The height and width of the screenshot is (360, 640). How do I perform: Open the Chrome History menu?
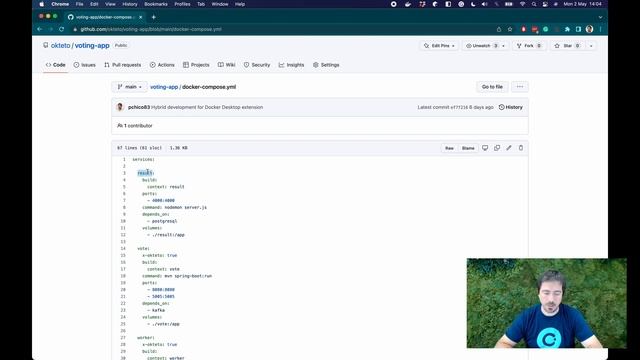pos(130,4)
